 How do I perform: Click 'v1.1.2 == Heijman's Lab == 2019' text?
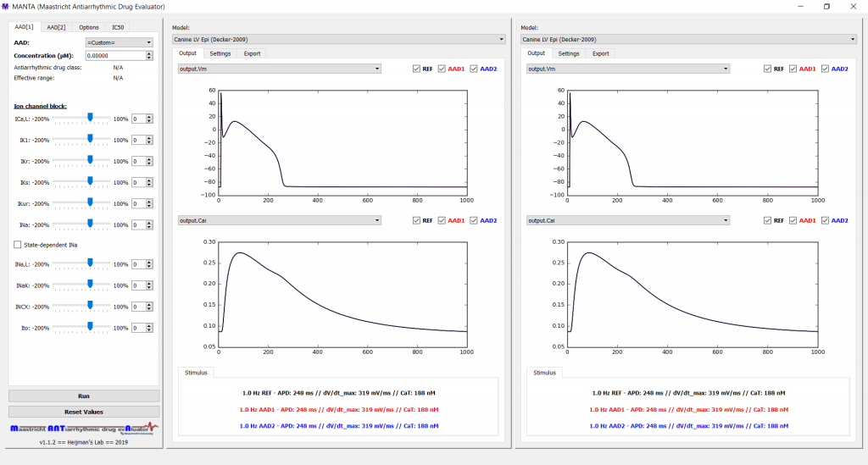(x=84, y=442)
